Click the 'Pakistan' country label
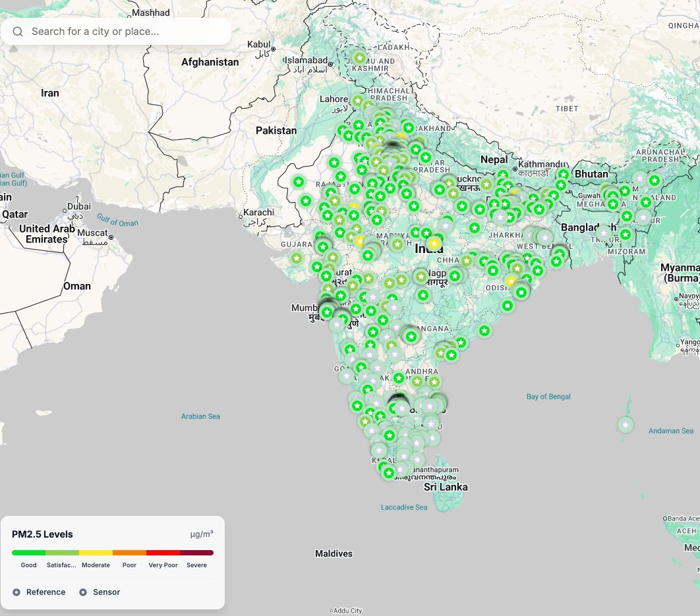The width and height of the screenshot is (700, 616). click(276, 130)
